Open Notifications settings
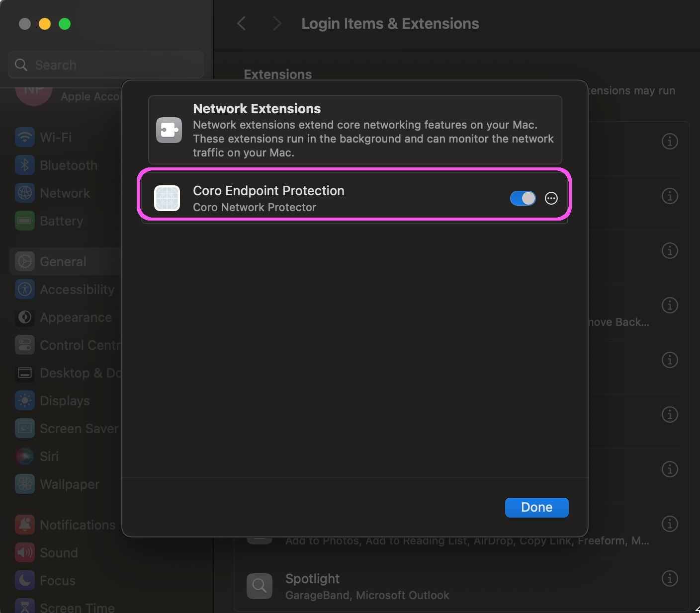This screenshot has width=700, height=613. coord(77,525)
